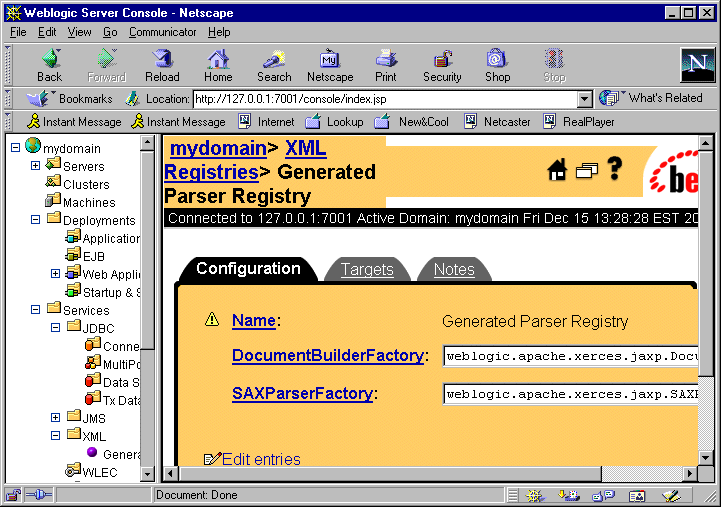This screenshot has height=507, width=721.
Task: Open the Communicator menu
Action: coord(162,32)
